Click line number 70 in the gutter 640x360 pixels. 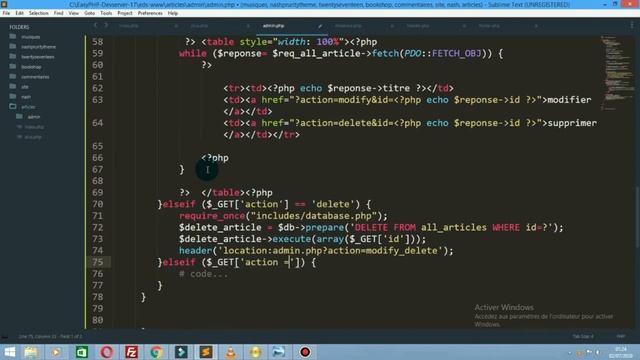98,204
